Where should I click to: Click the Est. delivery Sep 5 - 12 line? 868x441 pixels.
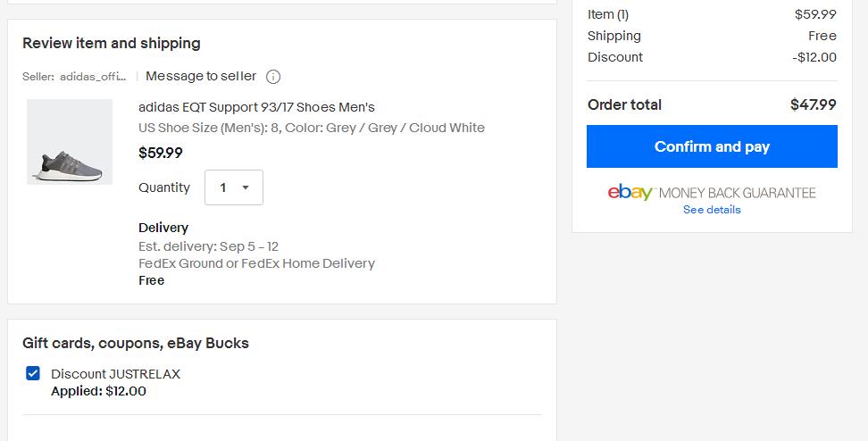209,246
